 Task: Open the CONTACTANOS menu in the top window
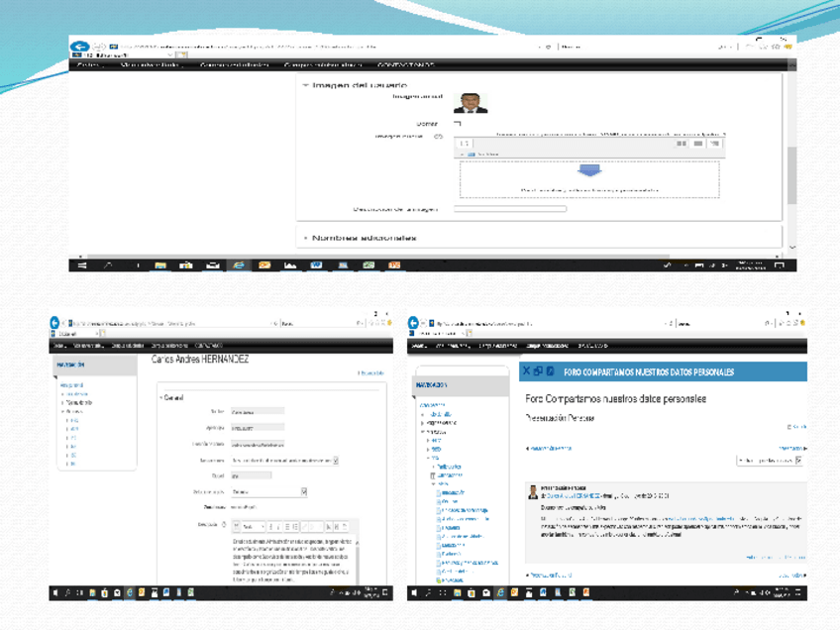pyautogui.click(x=405, y=64)
